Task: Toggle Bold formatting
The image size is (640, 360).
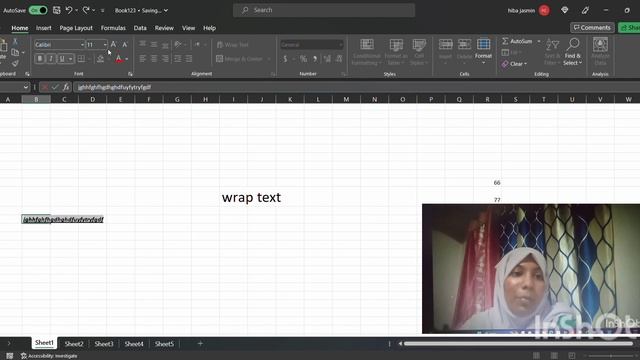Action: (40, 59)
